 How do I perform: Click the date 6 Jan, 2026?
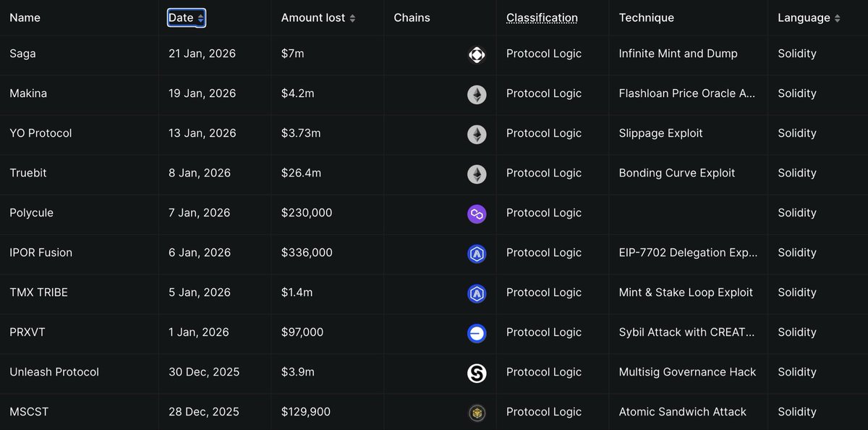point(199,253)
